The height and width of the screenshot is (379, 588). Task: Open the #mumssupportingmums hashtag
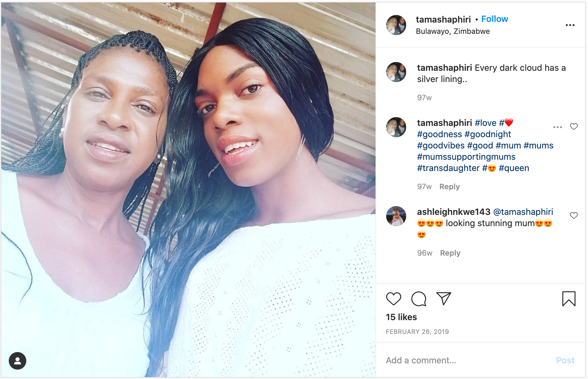pyautogui.click(x=466, y=157)
